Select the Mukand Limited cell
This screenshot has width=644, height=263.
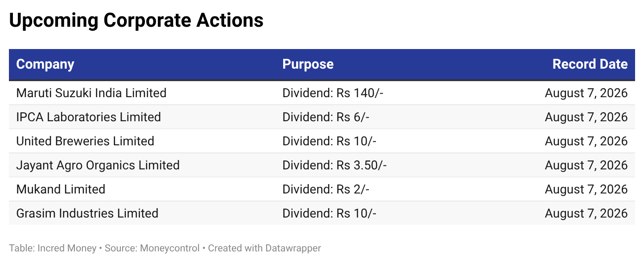click(x=61, y=189)
